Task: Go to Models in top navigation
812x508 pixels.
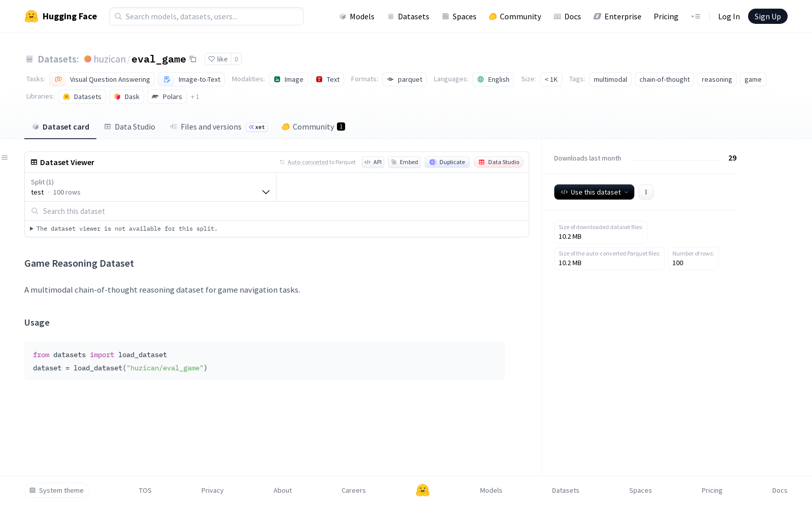Action: click(x=357, y=16)
